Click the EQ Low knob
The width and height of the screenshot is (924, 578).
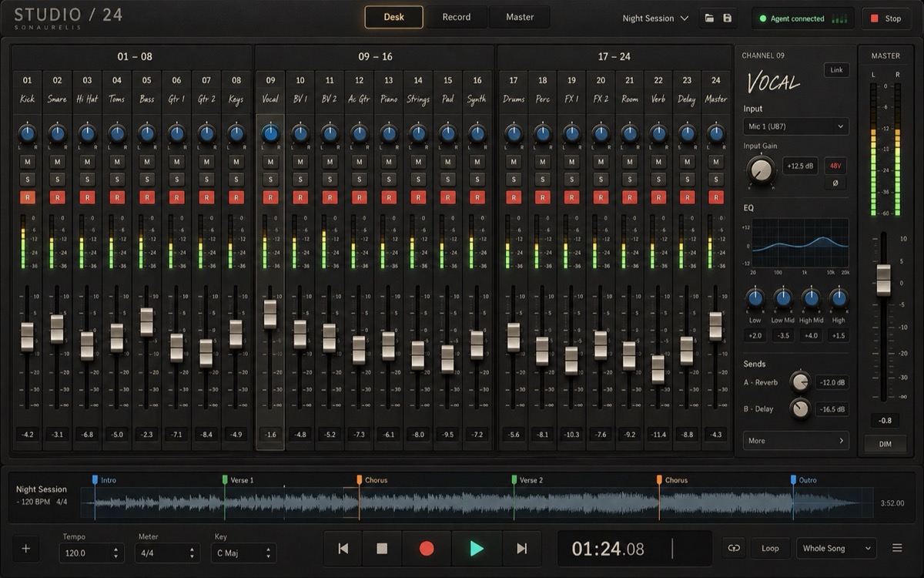[x=755, y=298]
